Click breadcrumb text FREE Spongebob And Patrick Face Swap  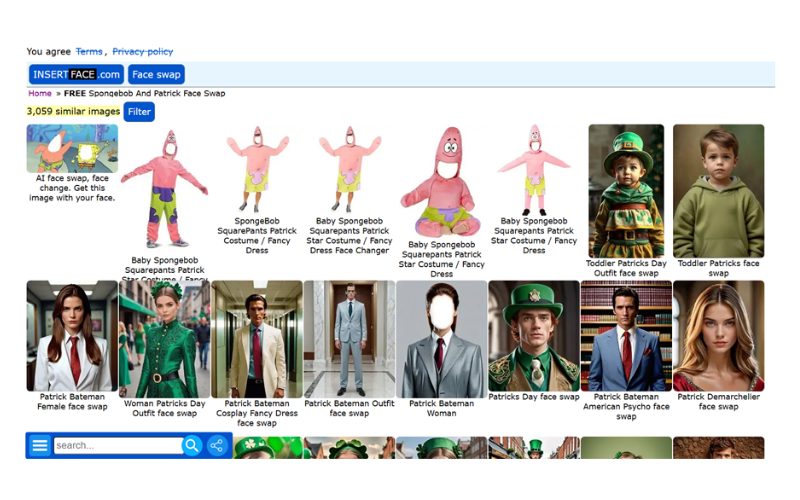(x=144, y=93)
